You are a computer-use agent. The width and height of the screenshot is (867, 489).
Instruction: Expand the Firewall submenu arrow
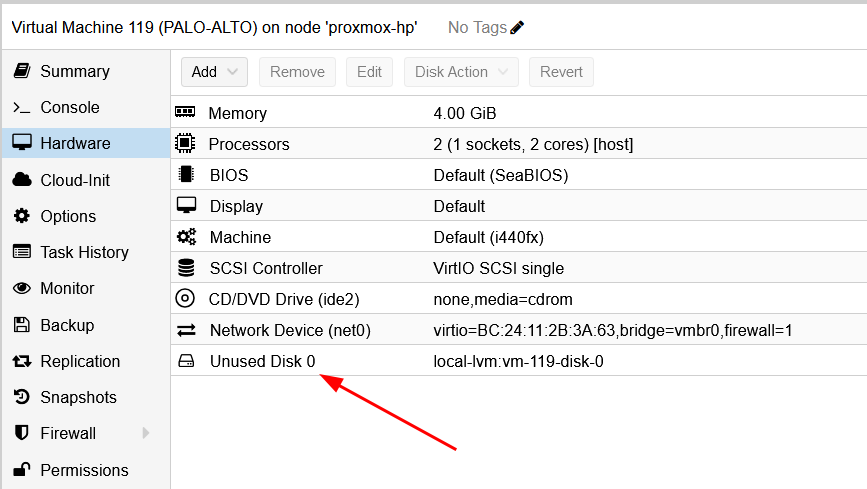pos(147,433)
